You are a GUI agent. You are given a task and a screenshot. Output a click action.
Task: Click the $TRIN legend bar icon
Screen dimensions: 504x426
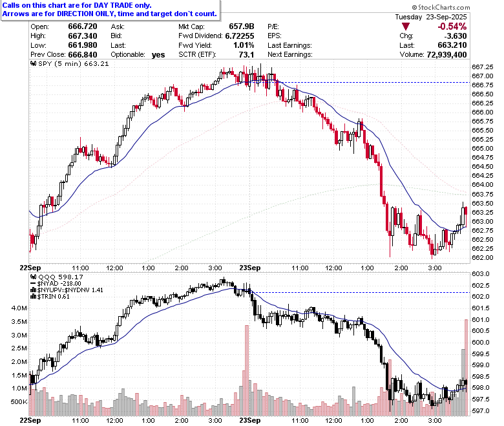click(x=33, y=297)
